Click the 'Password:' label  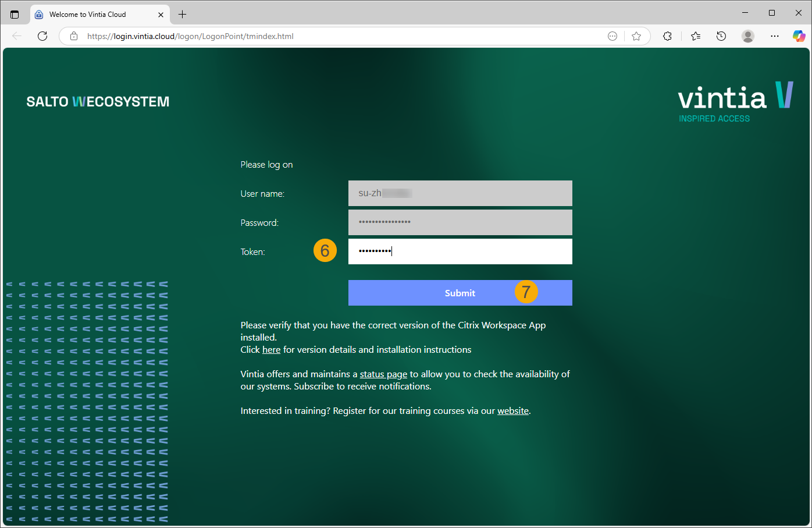point(259,223)
